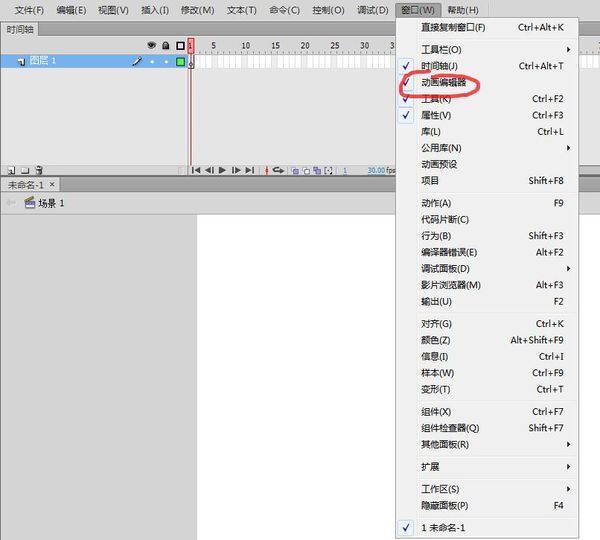The image size is (600, 540).
Task: Choose 颜色(Z) from the Window menu
Action: [487, 340]
